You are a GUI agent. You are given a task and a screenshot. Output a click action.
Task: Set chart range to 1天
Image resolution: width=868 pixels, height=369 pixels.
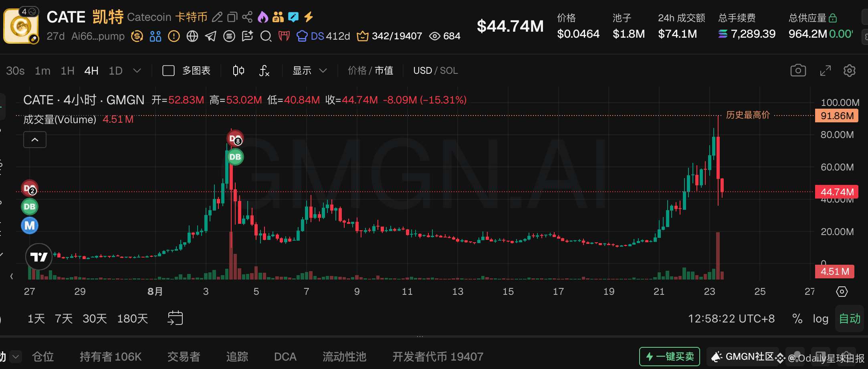click(x=36, y=318)
